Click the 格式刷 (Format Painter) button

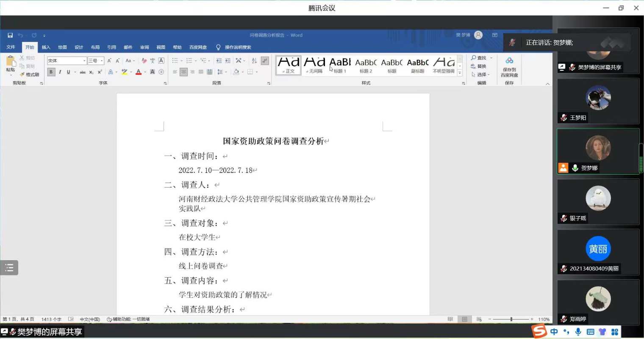click(29, 75)
